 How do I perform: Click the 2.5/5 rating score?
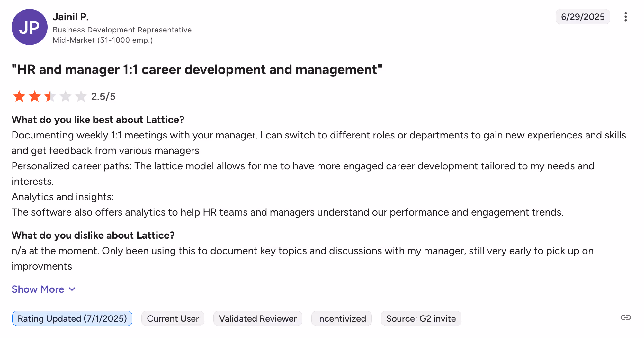tap(103, 96)
